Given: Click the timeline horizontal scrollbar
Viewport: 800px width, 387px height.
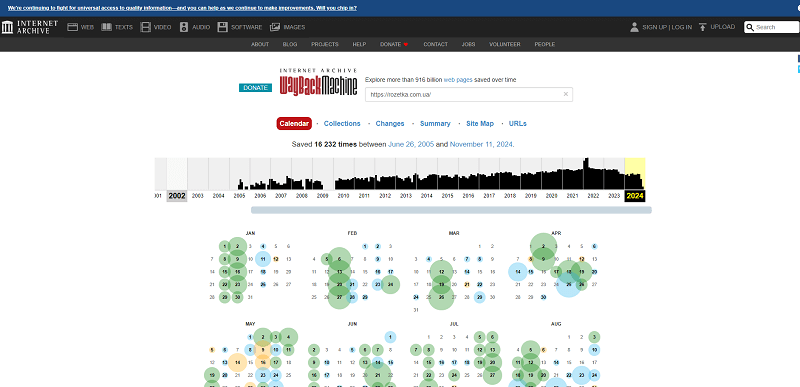Looking at the screenshot, I should (x=451, y=210).
